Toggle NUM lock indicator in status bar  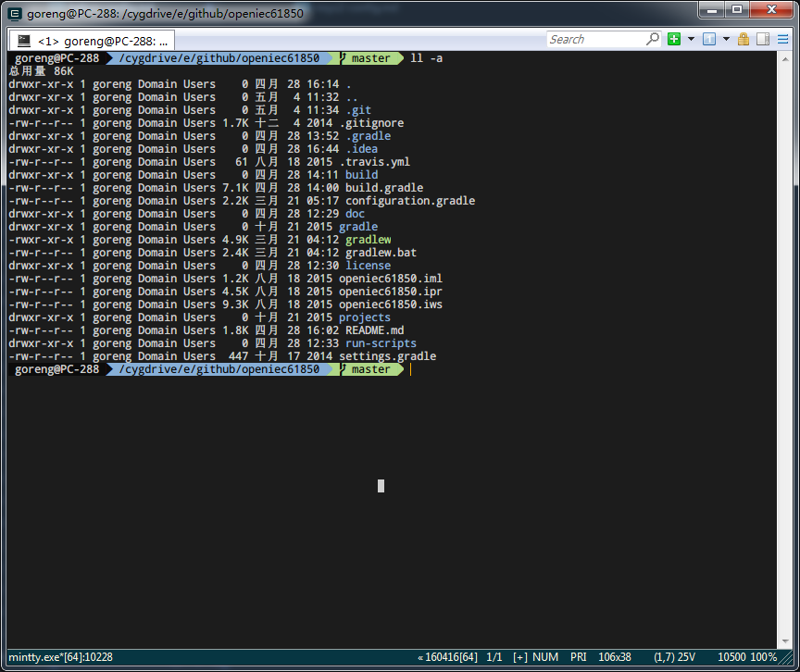tap(546, 656)
